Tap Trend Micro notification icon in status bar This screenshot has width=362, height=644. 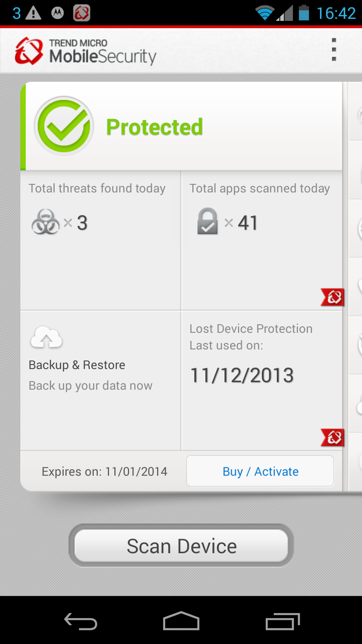(x=82, y=13)
